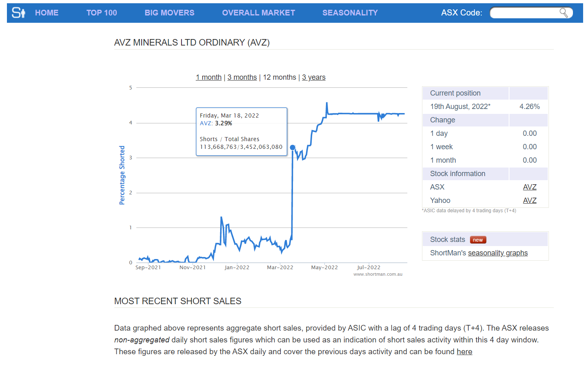Click the www.shortman.com.au chart credit
The width and height of the screenshot is (588, 379).
coord(378,274)
